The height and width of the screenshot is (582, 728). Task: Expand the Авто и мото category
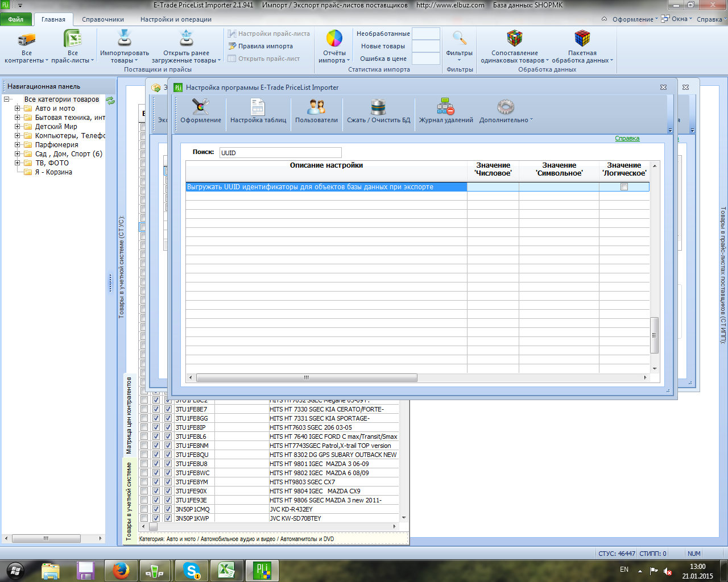tap(18, 109)
